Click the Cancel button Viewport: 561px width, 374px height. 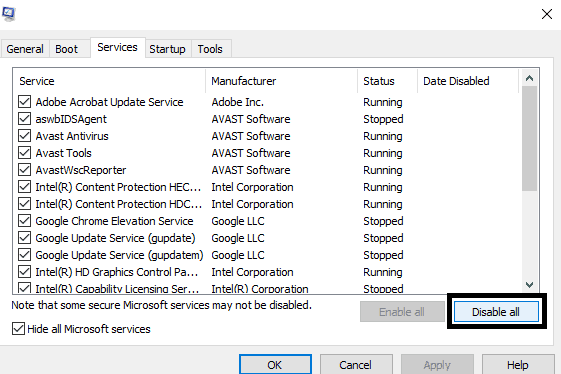(x=356, y=364)
